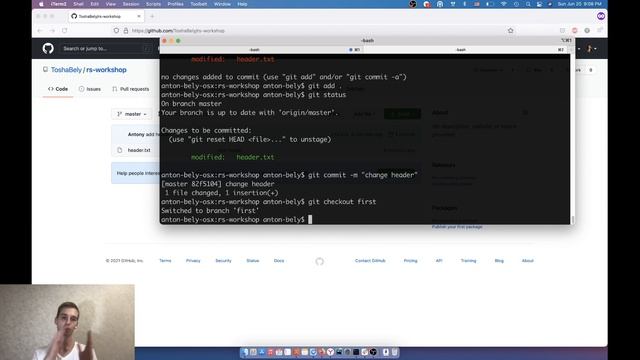Open the master branch dropdown

(x=132, y=114)
